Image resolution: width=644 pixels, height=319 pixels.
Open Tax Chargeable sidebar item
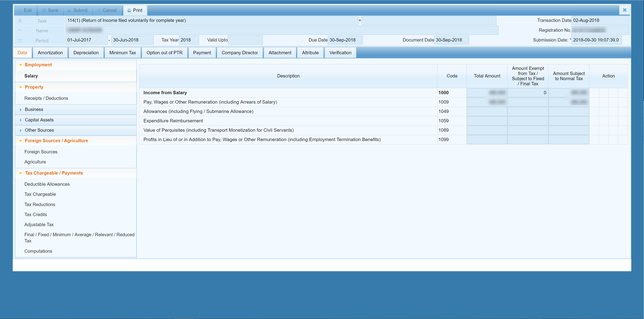click(40, 194)
